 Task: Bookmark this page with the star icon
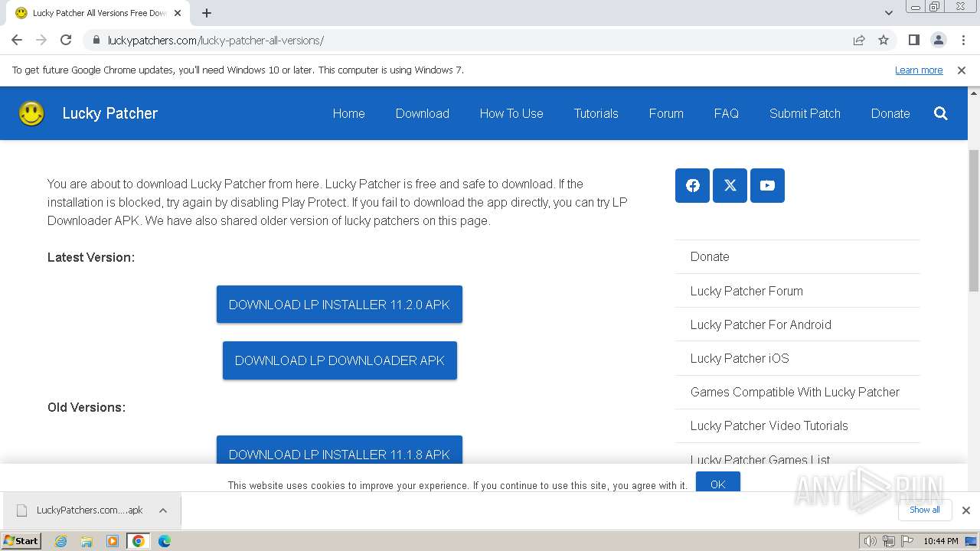pos(884,40)
